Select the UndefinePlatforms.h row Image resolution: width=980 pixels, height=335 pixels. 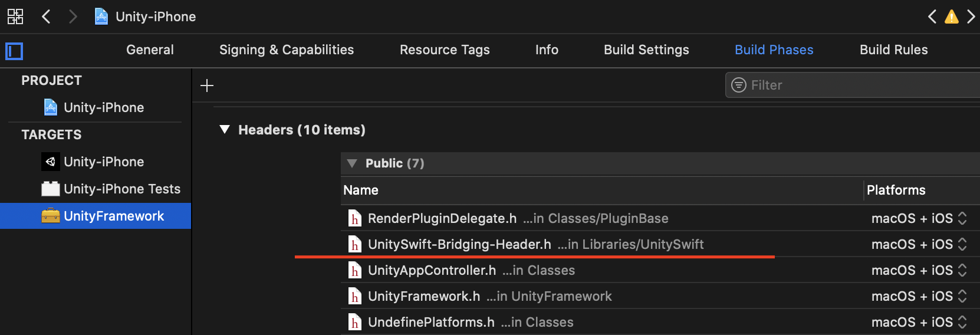coord(660,322)
